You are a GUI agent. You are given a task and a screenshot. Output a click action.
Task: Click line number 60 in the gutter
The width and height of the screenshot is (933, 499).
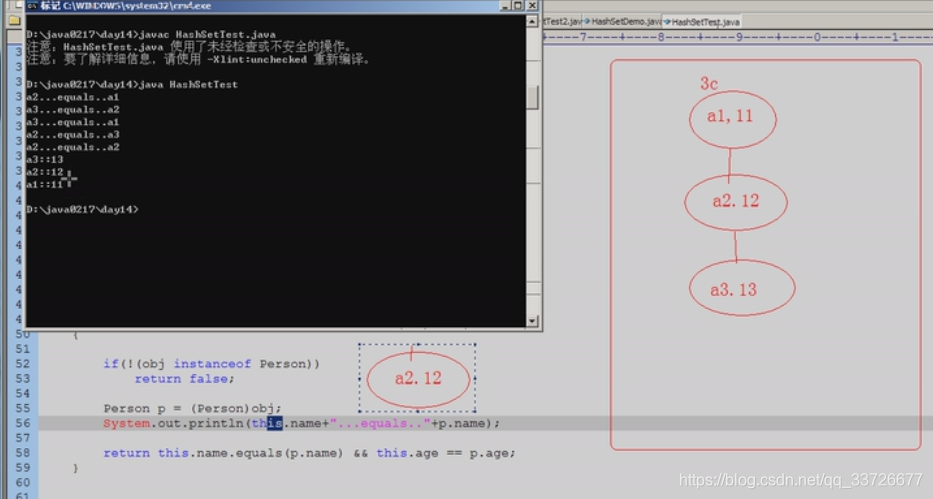23,482
